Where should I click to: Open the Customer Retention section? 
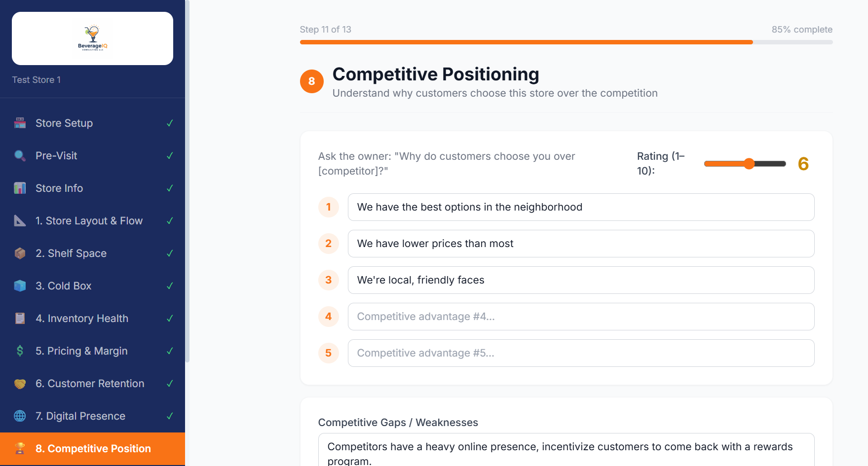tap(90, 383)
